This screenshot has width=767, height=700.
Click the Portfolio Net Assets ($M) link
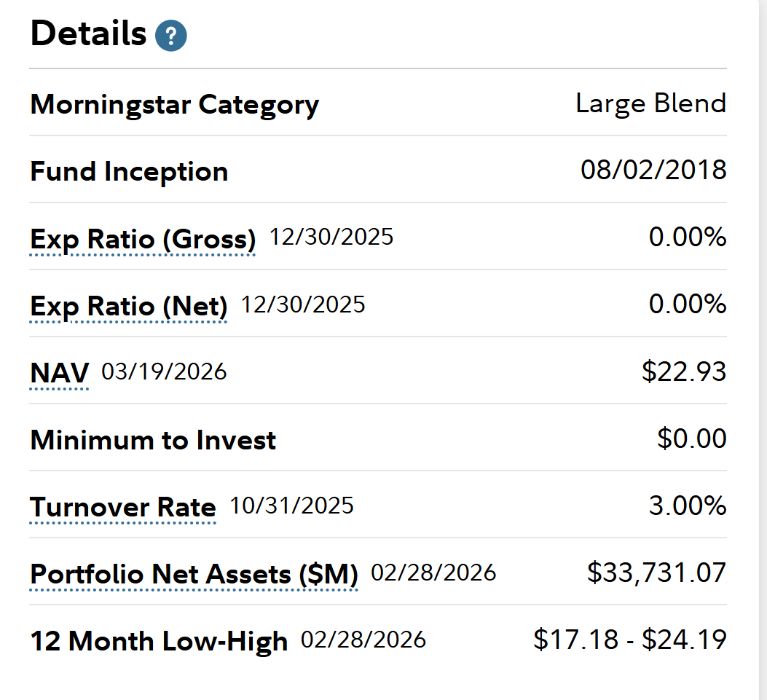pyautogui.click(x=194, y=574)
